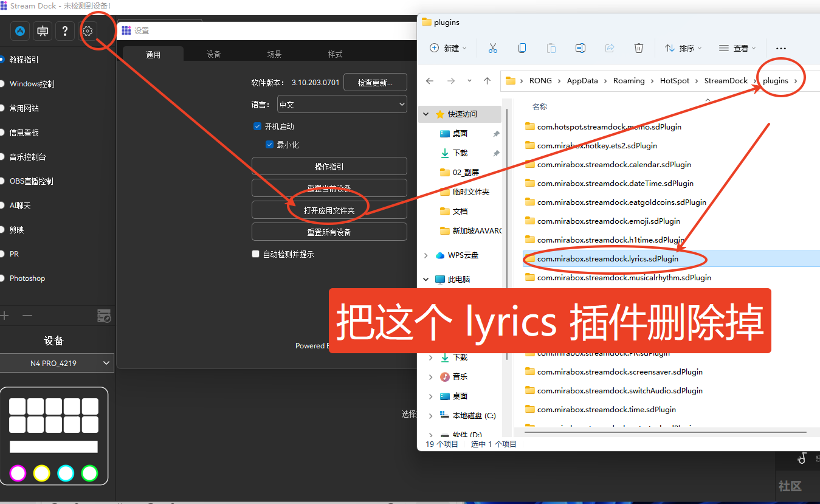The width and height of the screenshot is (820, 504).
Task: Open the scene management icon beside minus
Action: click(x=104, y=316)
